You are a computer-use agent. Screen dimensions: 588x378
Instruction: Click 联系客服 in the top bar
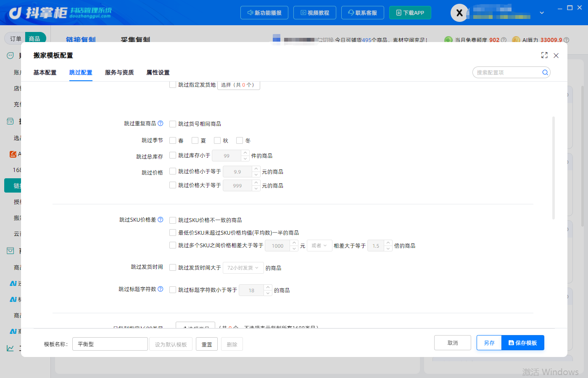tap(363, 13)
